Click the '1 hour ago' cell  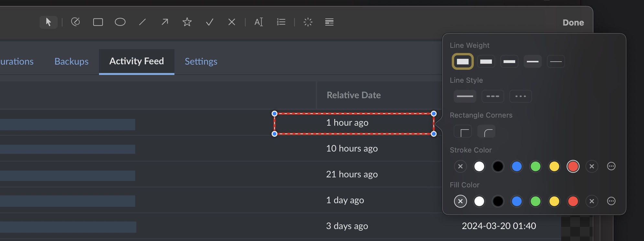pos(347,122)
